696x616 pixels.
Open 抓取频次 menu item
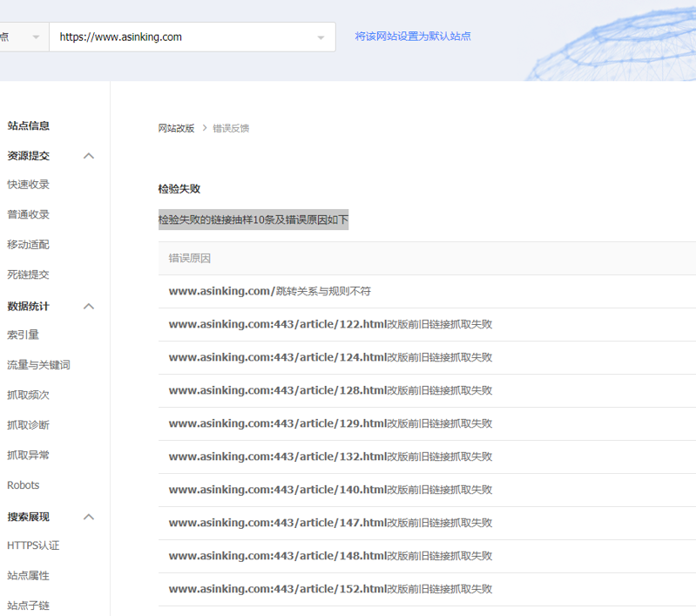click(29, 395)
